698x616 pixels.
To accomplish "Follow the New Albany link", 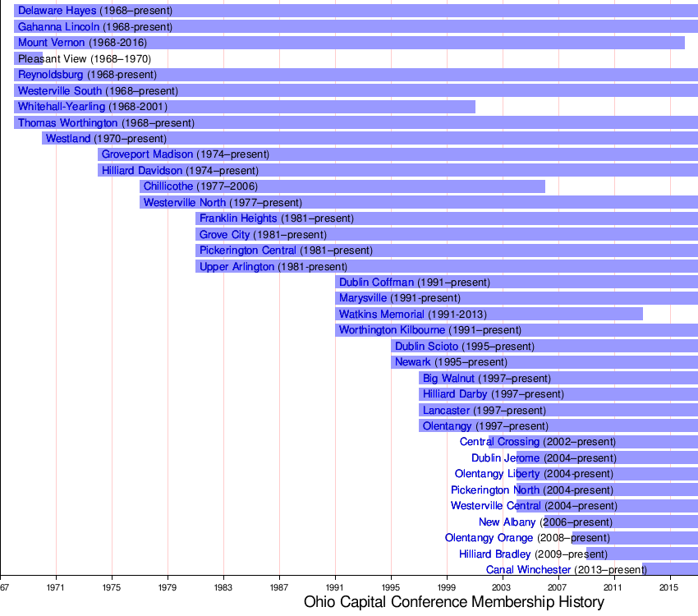I will [507, 522].
